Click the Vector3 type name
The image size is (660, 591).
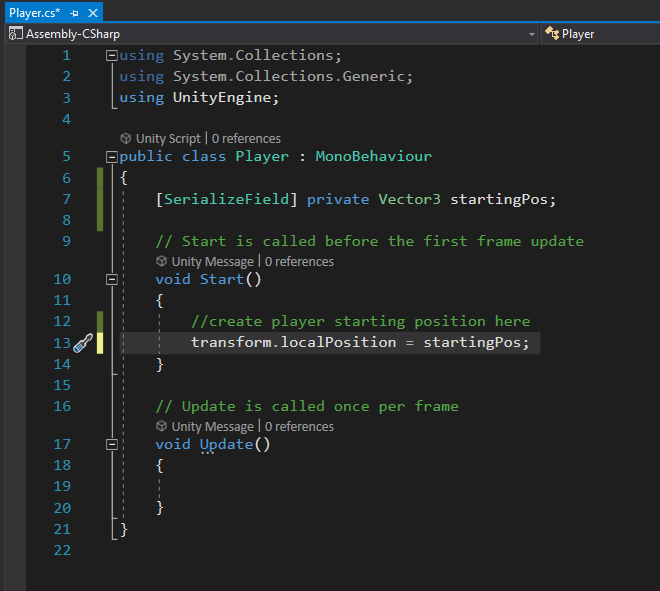pos(410,199)
